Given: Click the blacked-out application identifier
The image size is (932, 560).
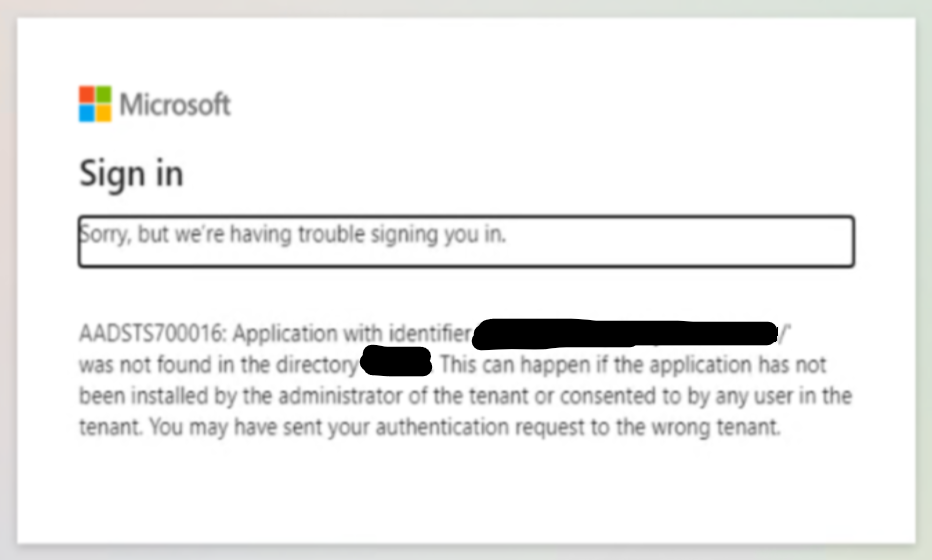Looking at the screenshot, I should point(625,331).
